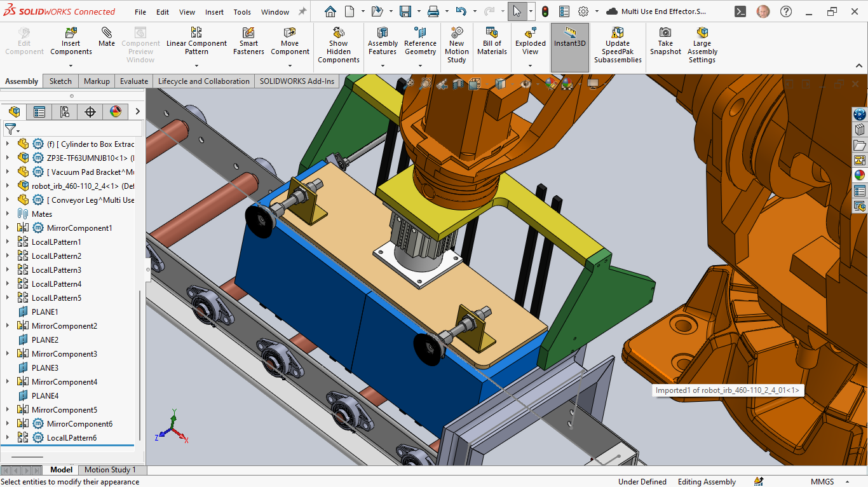
Task: Expand more manager tabs chevron
Action: (x=137, y=112)
